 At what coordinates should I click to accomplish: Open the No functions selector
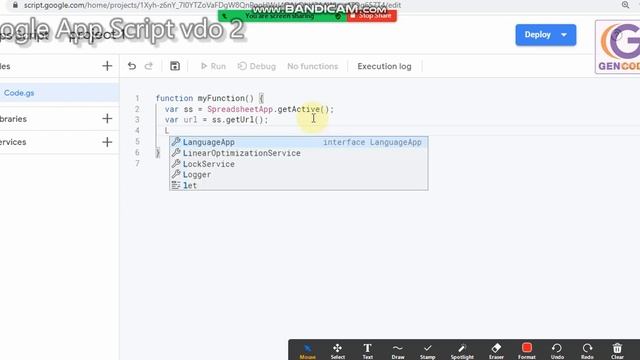[x=313, y=66]
